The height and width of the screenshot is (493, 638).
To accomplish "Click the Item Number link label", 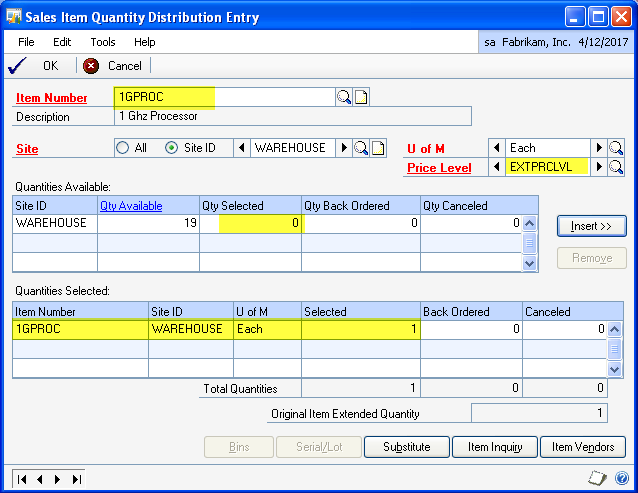I will pyautogui.click(x=51, y=98).
